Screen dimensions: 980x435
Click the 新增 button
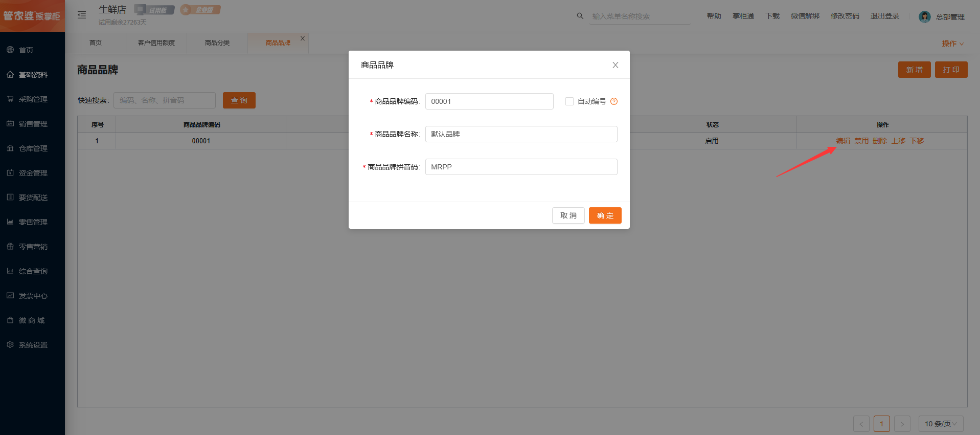point(915,70)
